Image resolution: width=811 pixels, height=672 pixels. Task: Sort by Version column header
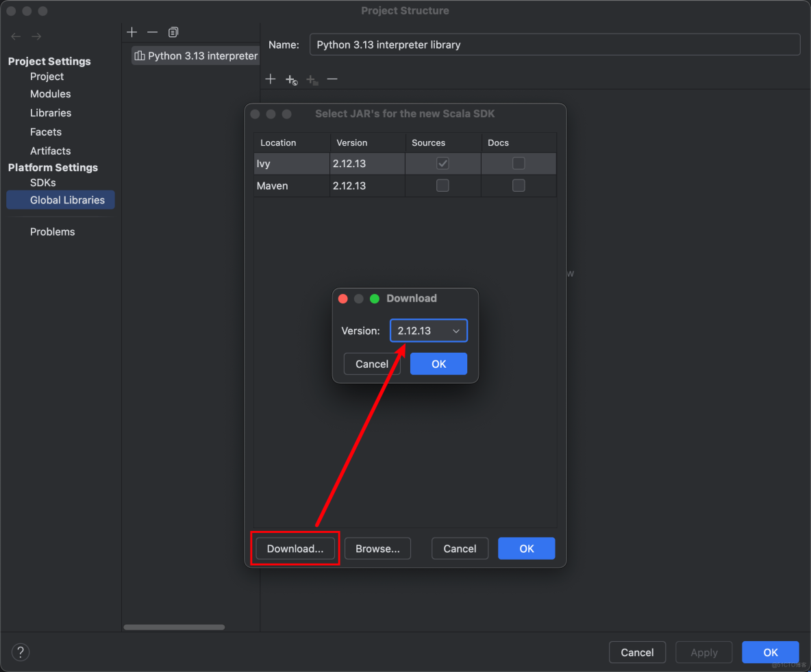click(x=367, y=142)
